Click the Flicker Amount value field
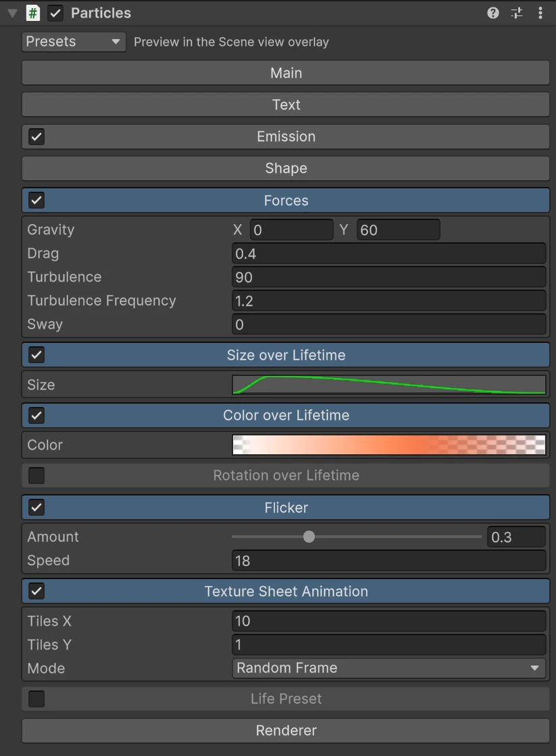The image size is (556, 756). [516, 537]
